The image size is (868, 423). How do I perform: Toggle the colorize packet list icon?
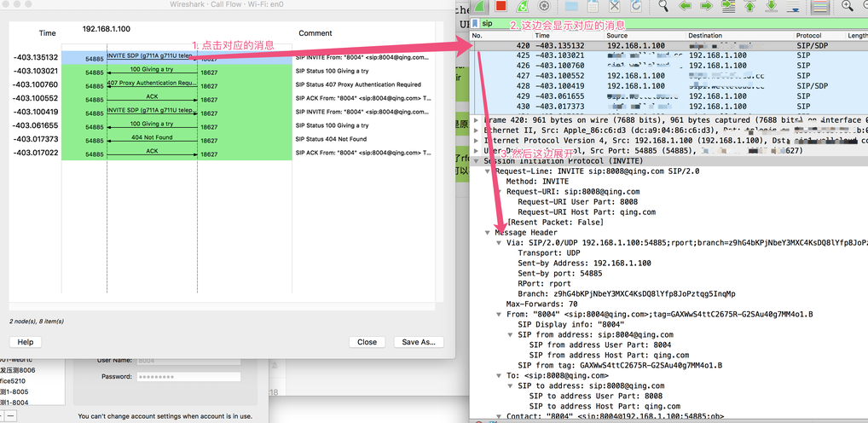click(x=819, y=6)
